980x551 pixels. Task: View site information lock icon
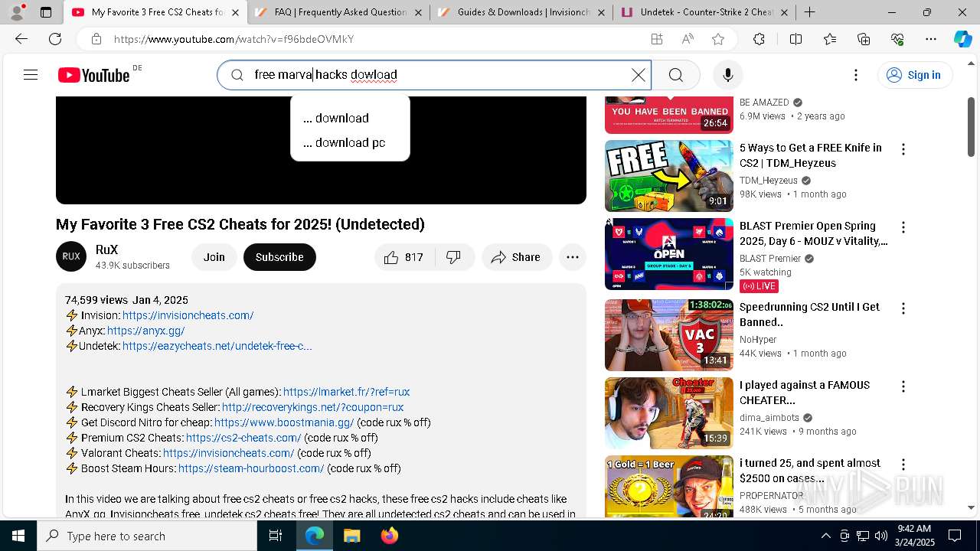(x=96, y=39)
